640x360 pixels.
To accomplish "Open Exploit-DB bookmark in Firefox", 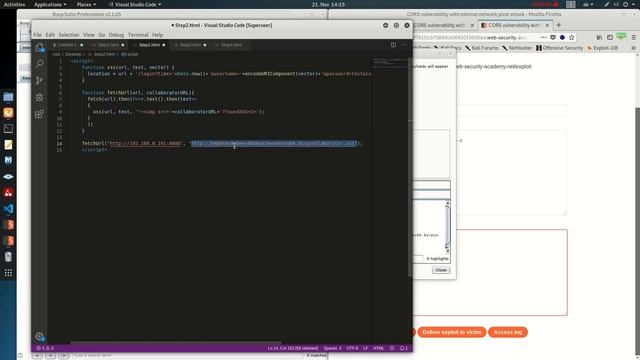I will click(x=602, y=48).
